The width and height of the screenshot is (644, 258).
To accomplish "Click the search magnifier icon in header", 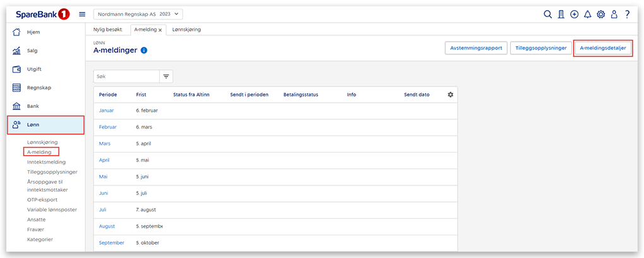I will (x=548, y=15).
